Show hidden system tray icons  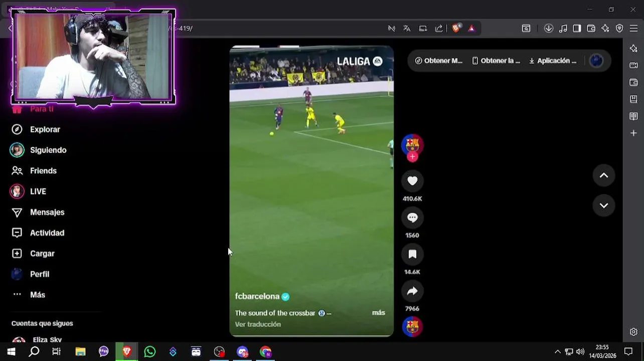tap(557, 351)
